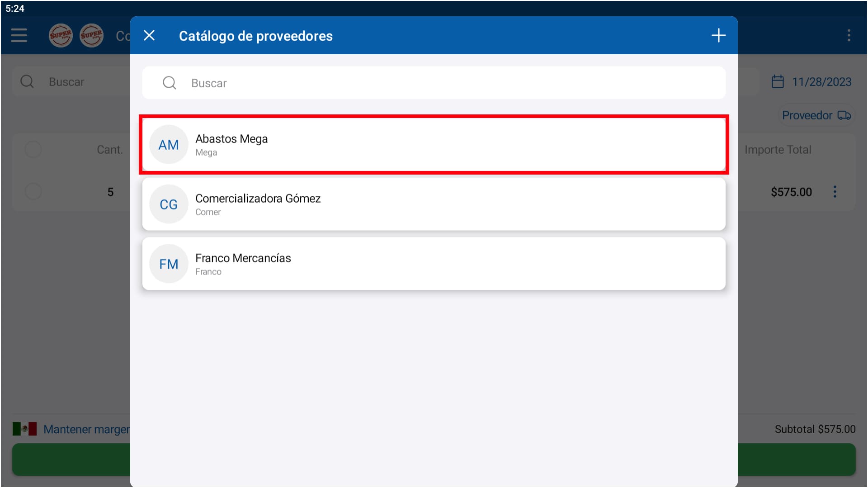868x488 pixels.
Task: Choose the Franco Mercancías supplier
Action: click(x=433, y=264)
